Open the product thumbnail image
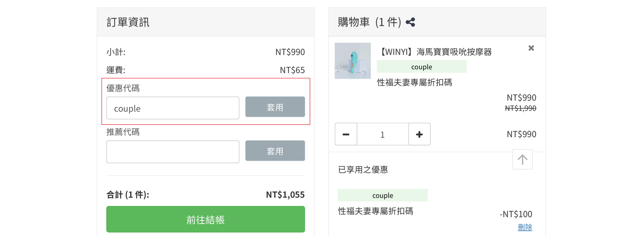The height and width of the screenshot is (236, 644). [x=353, y=61]
